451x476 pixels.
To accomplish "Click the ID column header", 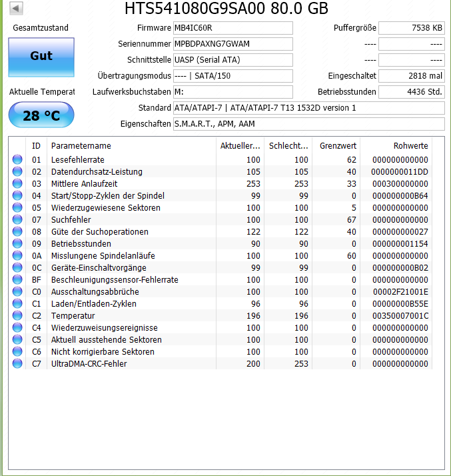I will pos(37,146).
